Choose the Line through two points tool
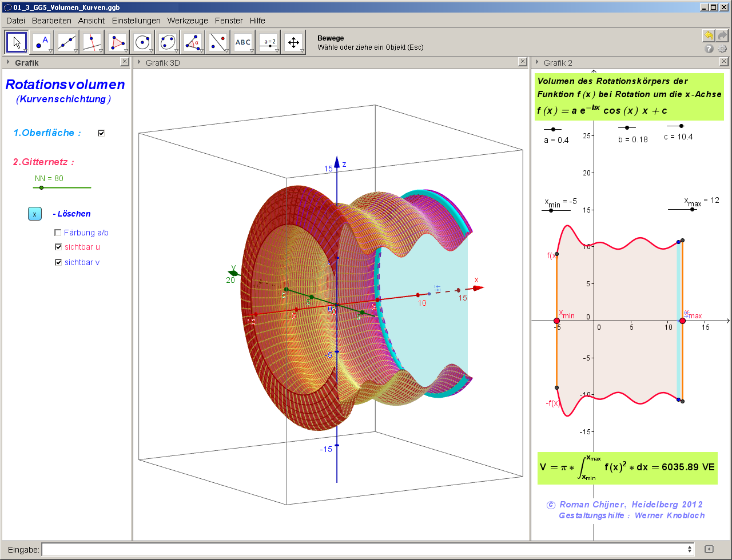This screenshot has height=560, width=732. (x=67, y=42)
